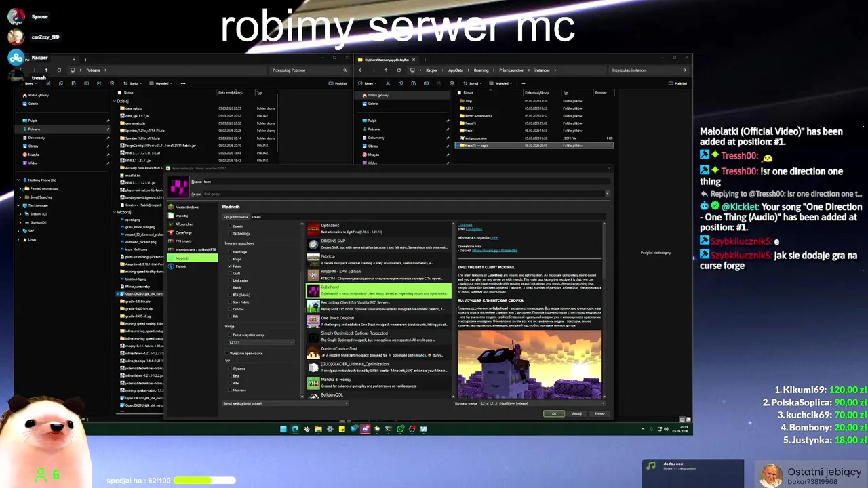
Task: Untick the Fabric loader checkbox
Action: point(229,266)
